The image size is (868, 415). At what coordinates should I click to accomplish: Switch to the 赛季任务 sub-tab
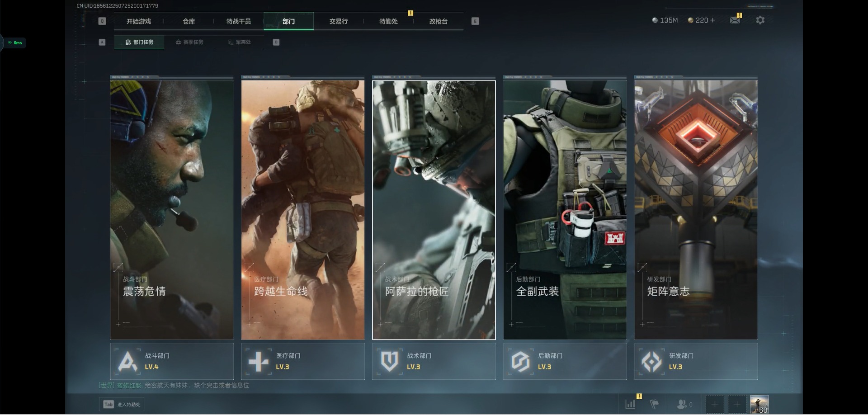(x=189, y=42)
